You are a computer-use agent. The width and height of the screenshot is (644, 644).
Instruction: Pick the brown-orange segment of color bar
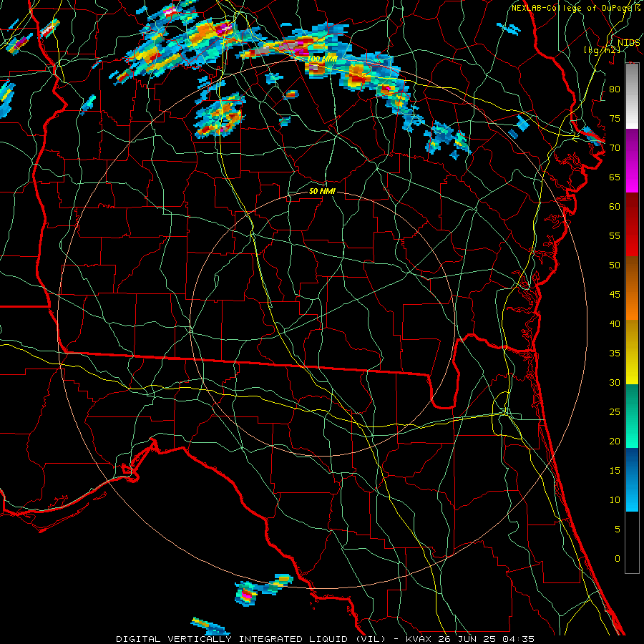click(x=632, y=288)
